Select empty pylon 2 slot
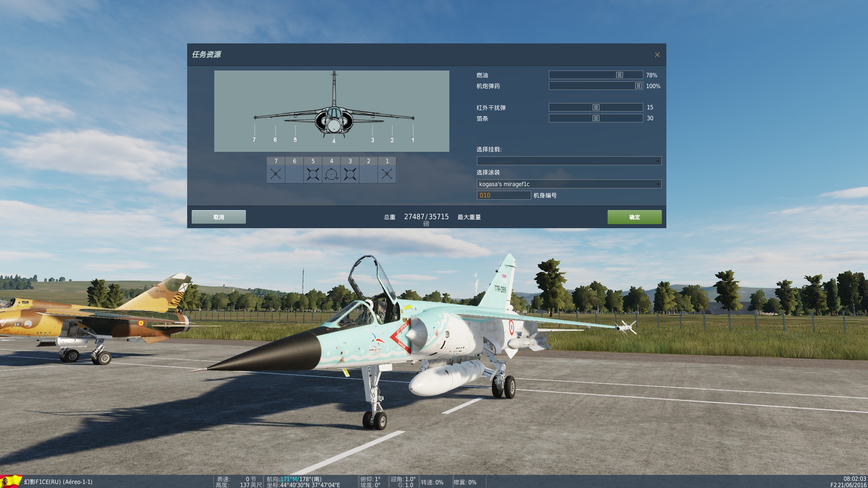 point(368,174)
